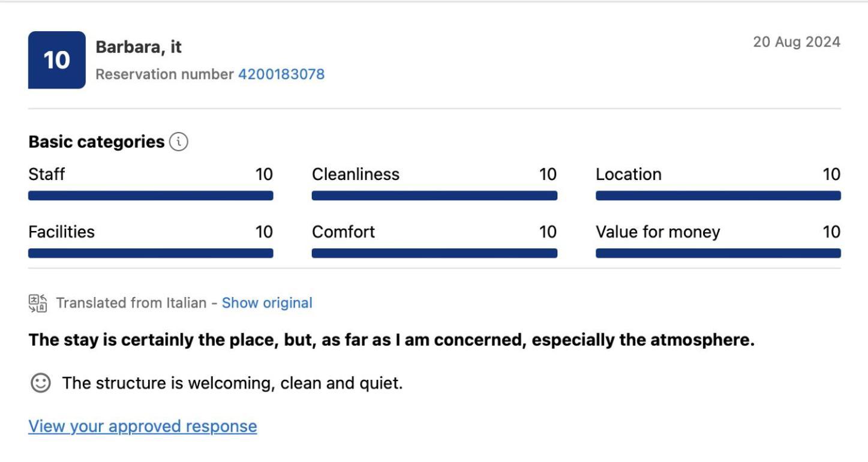Click the blue score badge showing 10
This screenshot has height=462, width=868.
coord(57,60)
